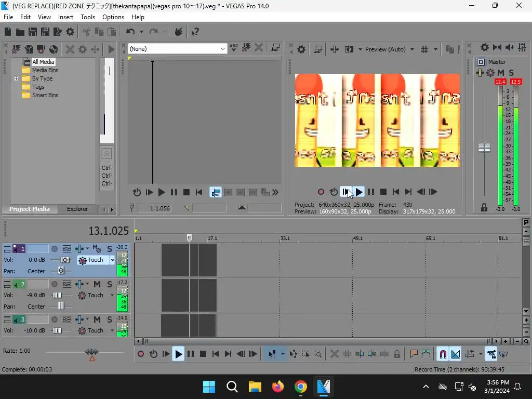Open track 1 Touch automation dropdown
This screenshot has height=399, width=532.
pyautogui.click(x=112, y=260)
